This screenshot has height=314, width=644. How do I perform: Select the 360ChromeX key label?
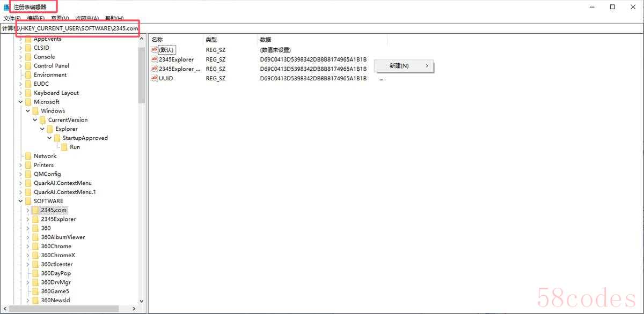pyautogui.click(x=58, y=255)
